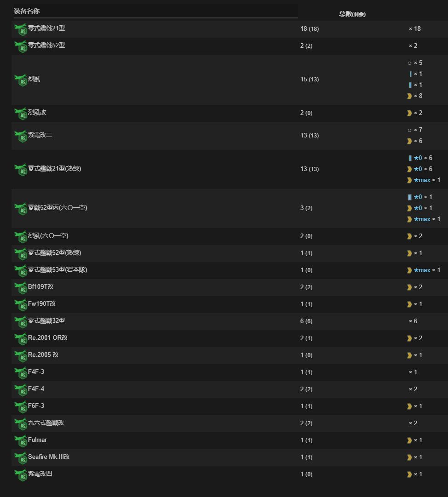This screenshot has height=497, width=448.
Task: Click the fighter icon next to 烈風改
Action: tap(21, 114)
